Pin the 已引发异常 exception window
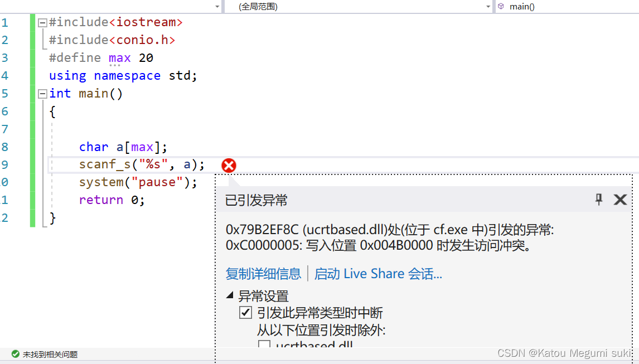639x364 pixels. click(598, 200)
